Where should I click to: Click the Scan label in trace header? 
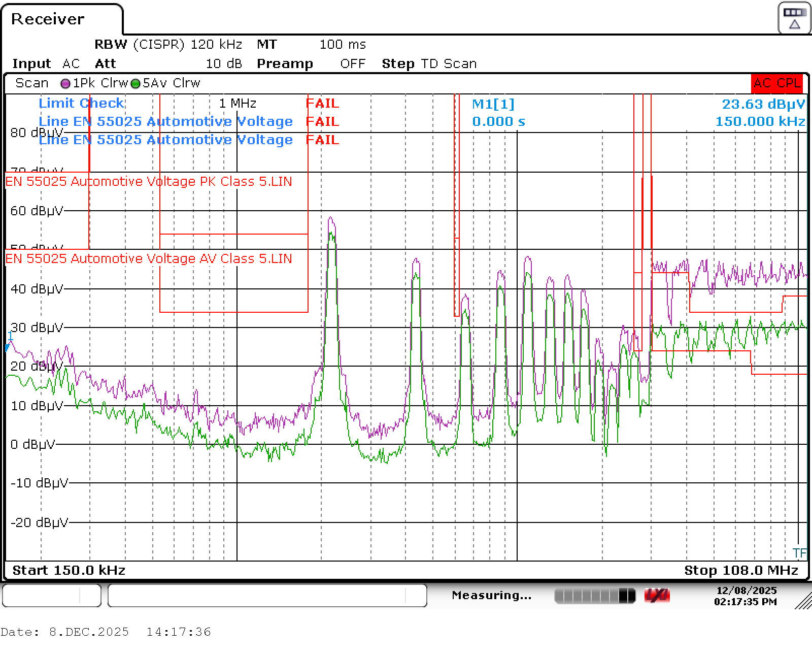tap(32, 83)
